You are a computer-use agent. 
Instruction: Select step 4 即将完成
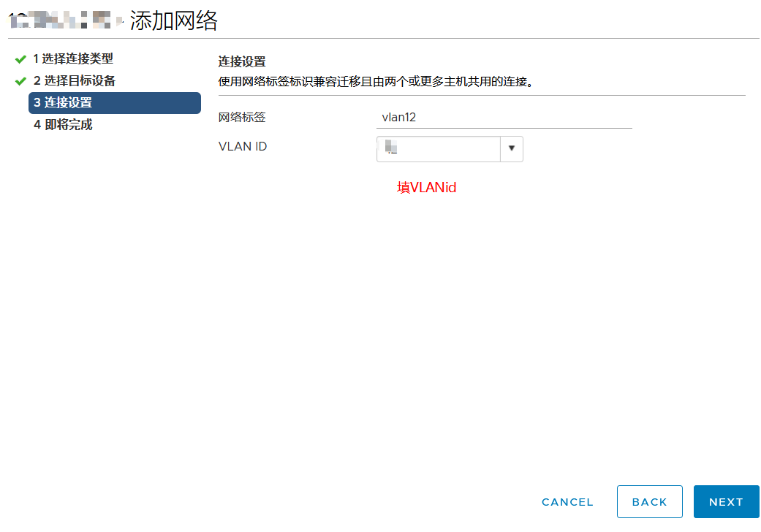click(63, 125)
